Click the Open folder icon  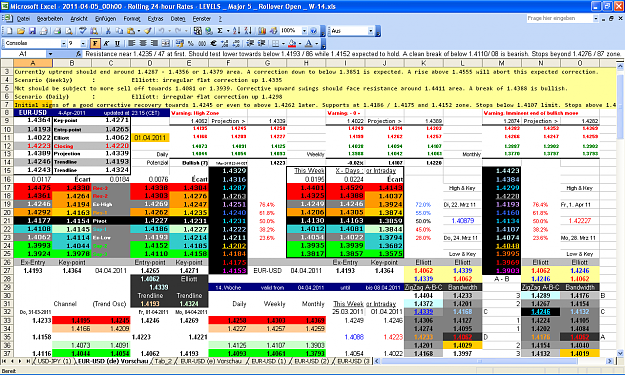[21, 31]
